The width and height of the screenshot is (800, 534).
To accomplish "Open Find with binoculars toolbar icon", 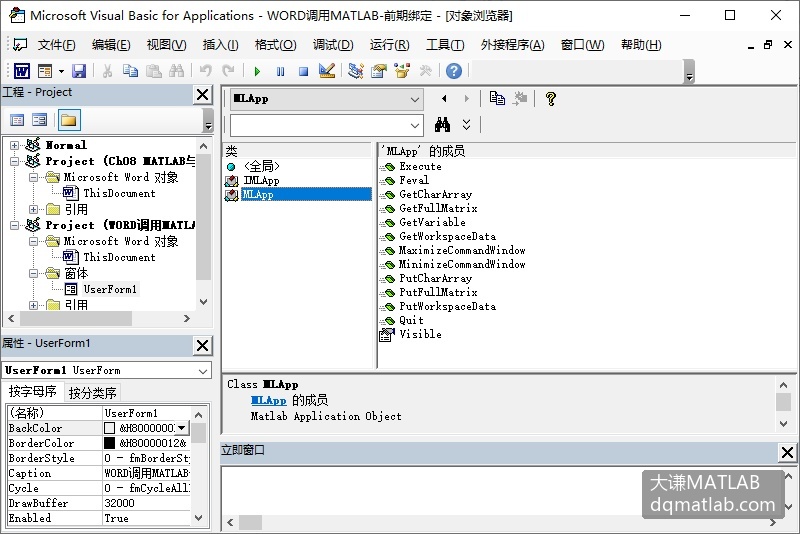I will tap(177, 71).
